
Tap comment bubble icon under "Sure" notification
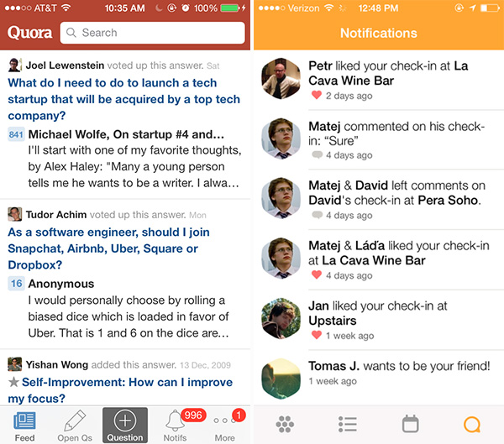pyautogui.click(x=317, y=154)
